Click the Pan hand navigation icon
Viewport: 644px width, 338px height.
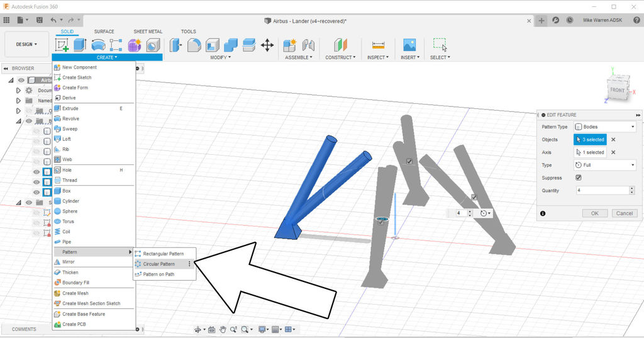(223, 329)
